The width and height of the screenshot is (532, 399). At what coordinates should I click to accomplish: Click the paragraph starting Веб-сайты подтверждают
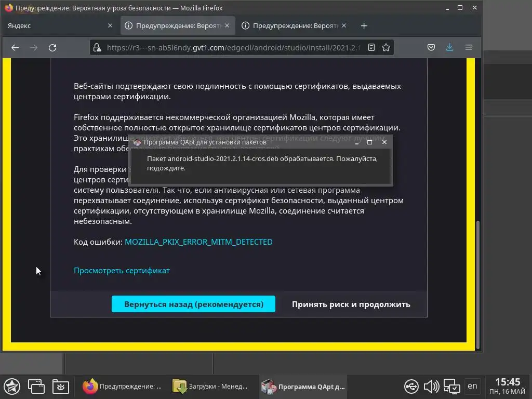tap(237, 91)
